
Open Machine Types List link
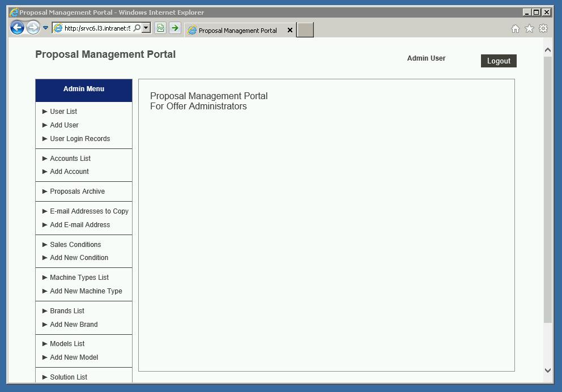(79, 278)
